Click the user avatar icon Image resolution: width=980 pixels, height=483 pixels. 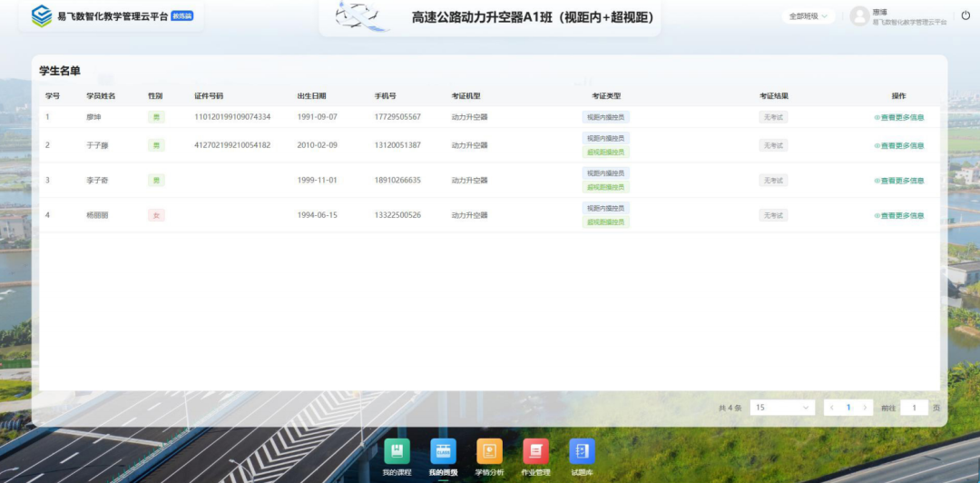859,16
